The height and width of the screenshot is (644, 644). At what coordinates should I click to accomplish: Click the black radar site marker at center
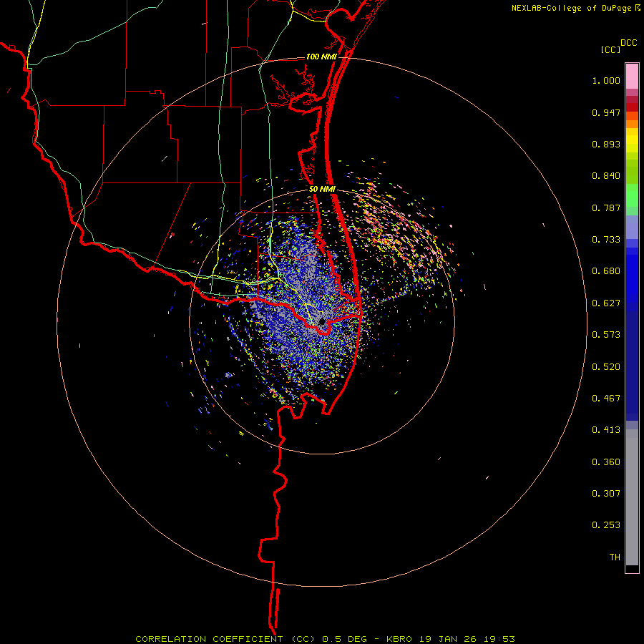(x=322, y=321)
